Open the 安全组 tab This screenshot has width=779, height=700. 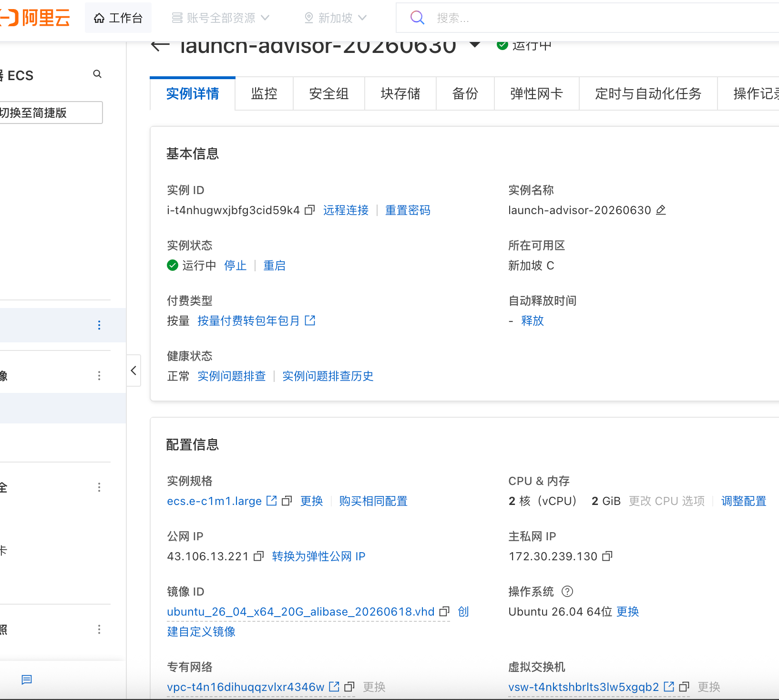[329, 93]
